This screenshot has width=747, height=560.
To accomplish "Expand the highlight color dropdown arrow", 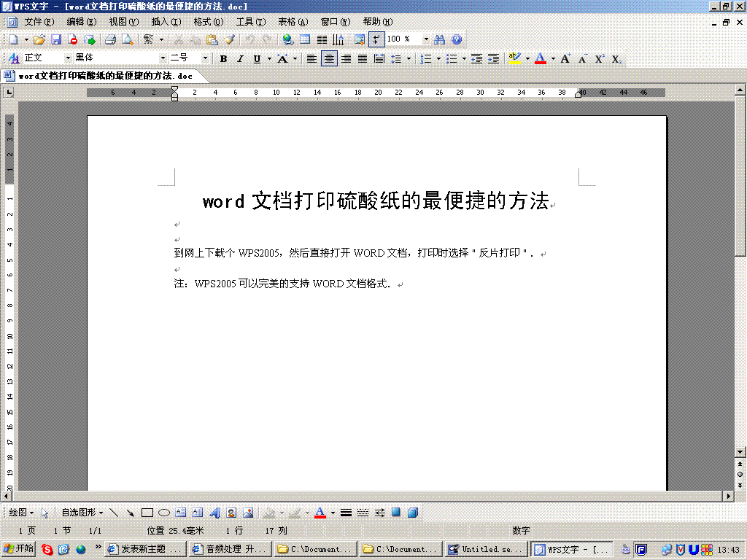I will [527, 58].
